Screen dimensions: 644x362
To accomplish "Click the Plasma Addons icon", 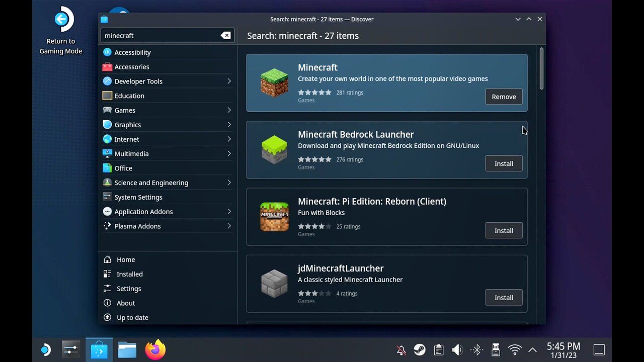I will point(107,226).
